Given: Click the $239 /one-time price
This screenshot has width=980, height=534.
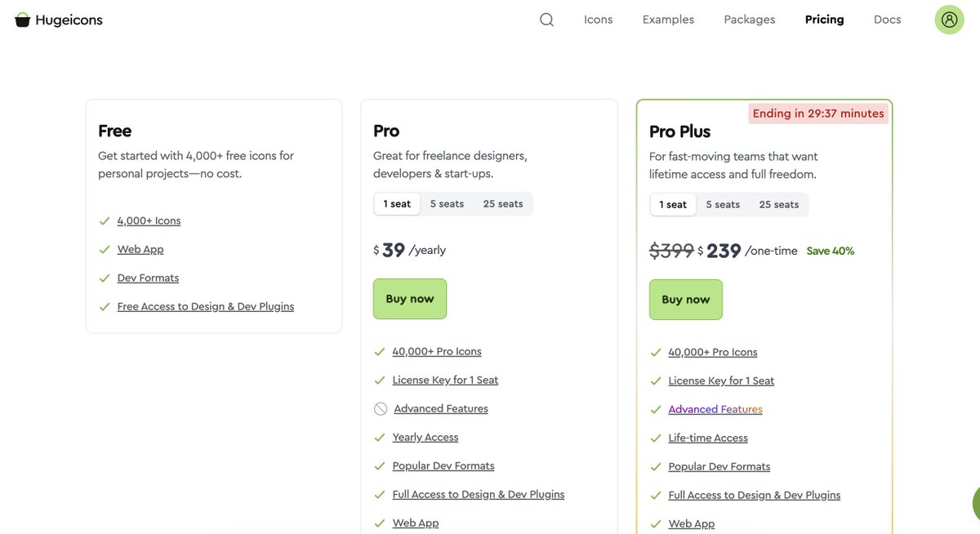Looking at the screenshot, I should [747, 251].
